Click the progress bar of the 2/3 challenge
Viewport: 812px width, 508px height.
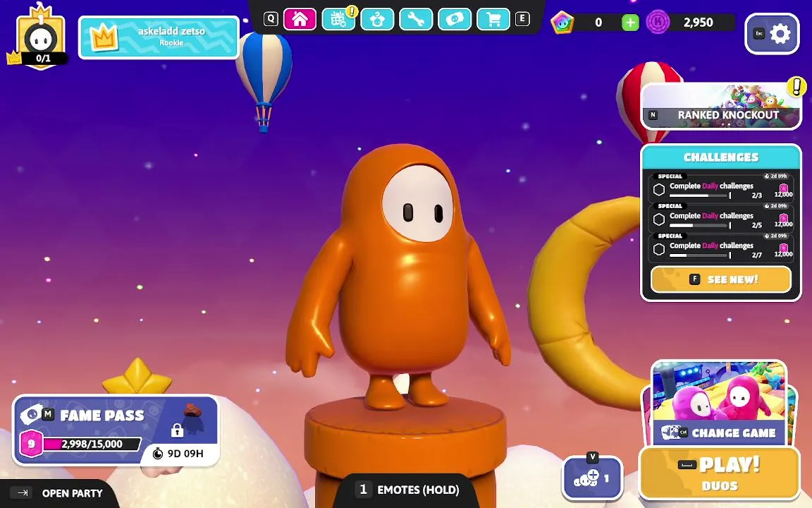tap(700, 195)
